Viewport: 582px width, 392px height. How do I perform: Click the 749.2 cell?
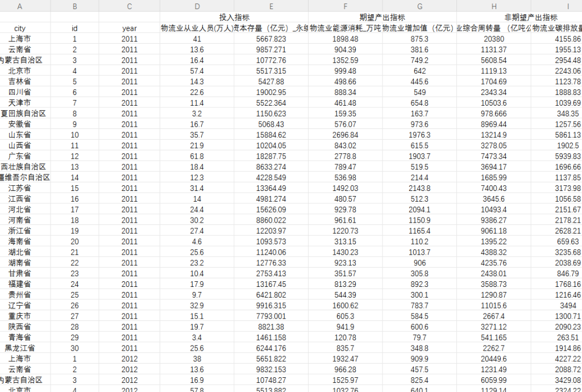tap(420, 60)
